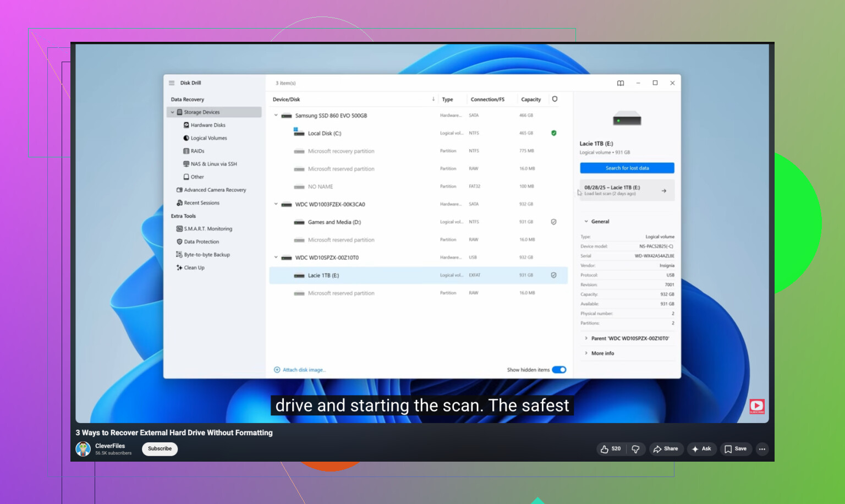This screenshot has height=504, width=845.
Task: Open Logical Volumes category
Action: pyautogui.click(x=208, y=138)
